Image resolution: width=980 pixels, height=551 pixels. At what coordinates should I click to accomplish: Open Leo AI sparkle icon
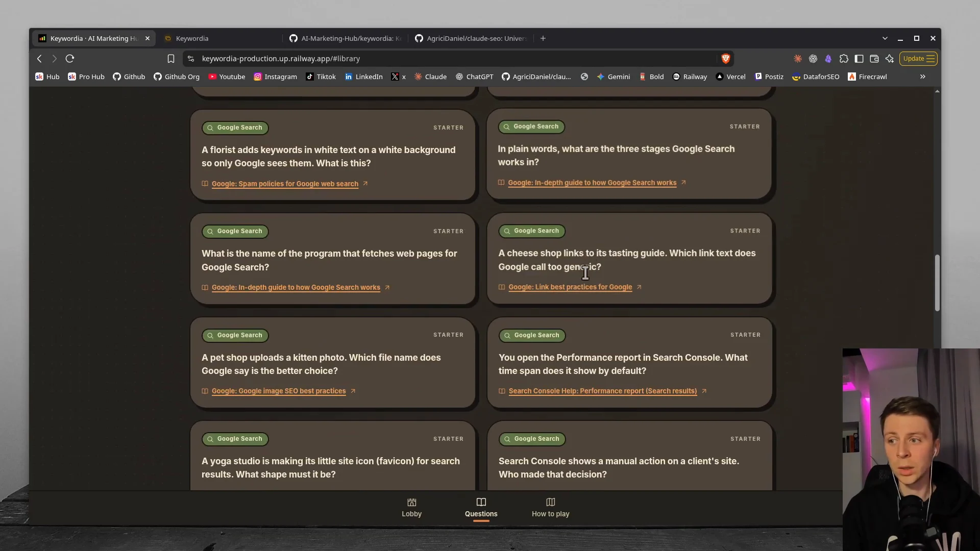pyautogui.click(x=890, y=59)
